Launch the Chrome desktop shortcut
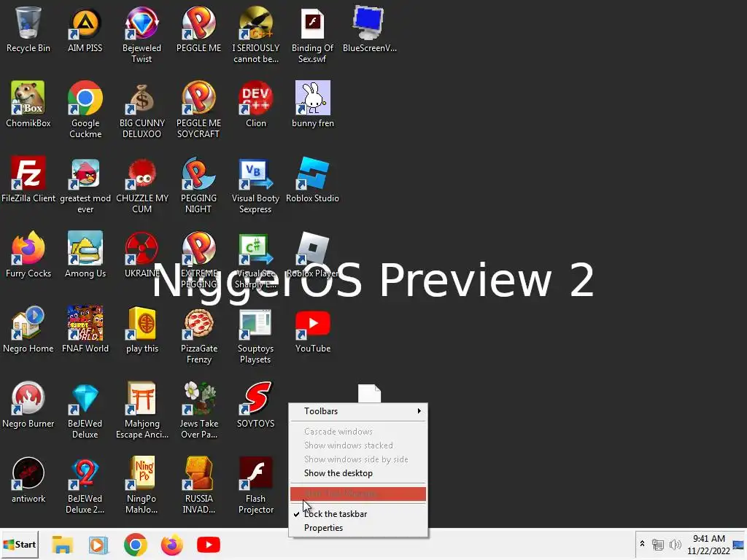This screenshot has width=747, height=560. point(85,109)
